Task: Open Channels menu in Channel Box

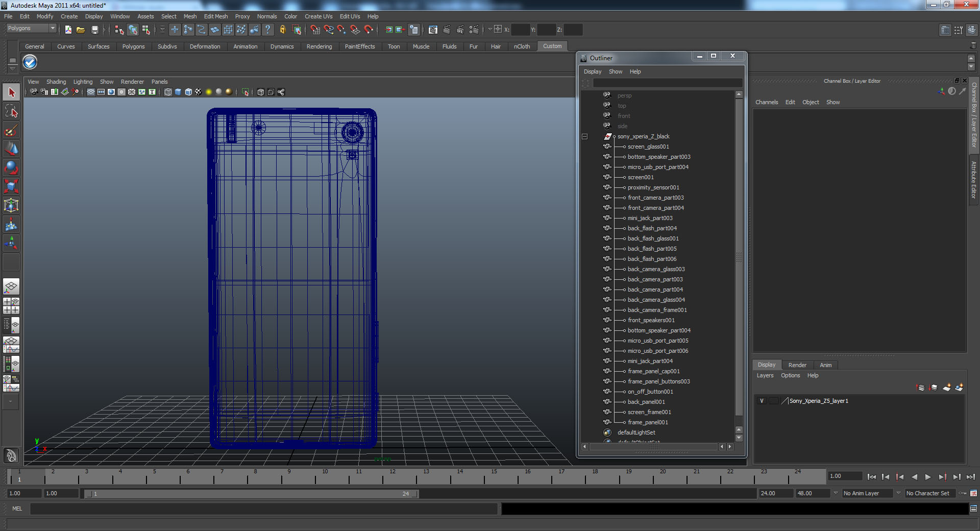Action: click(x=767, y=102)
